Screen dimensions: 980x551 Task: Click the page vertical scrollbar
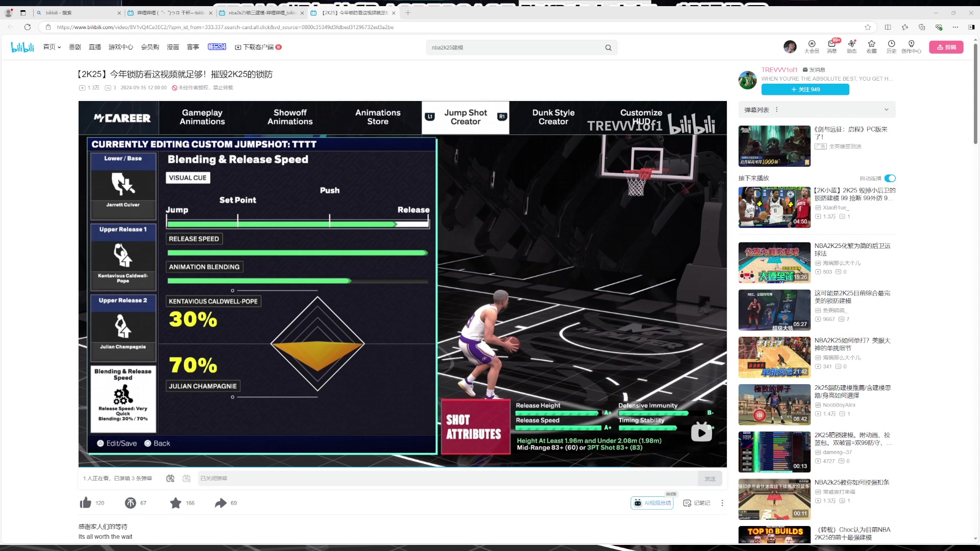click(x=975, y=93)
